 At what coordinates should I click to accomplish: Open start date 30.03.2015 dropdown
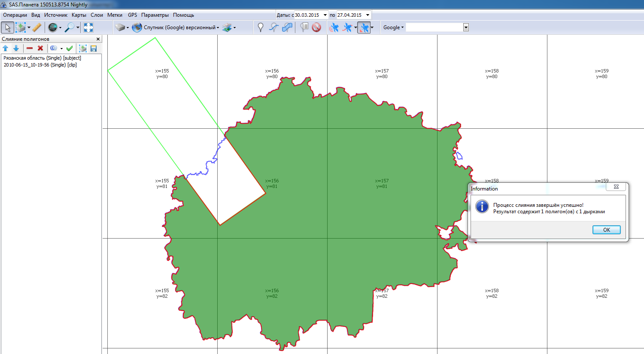point(325,15)
